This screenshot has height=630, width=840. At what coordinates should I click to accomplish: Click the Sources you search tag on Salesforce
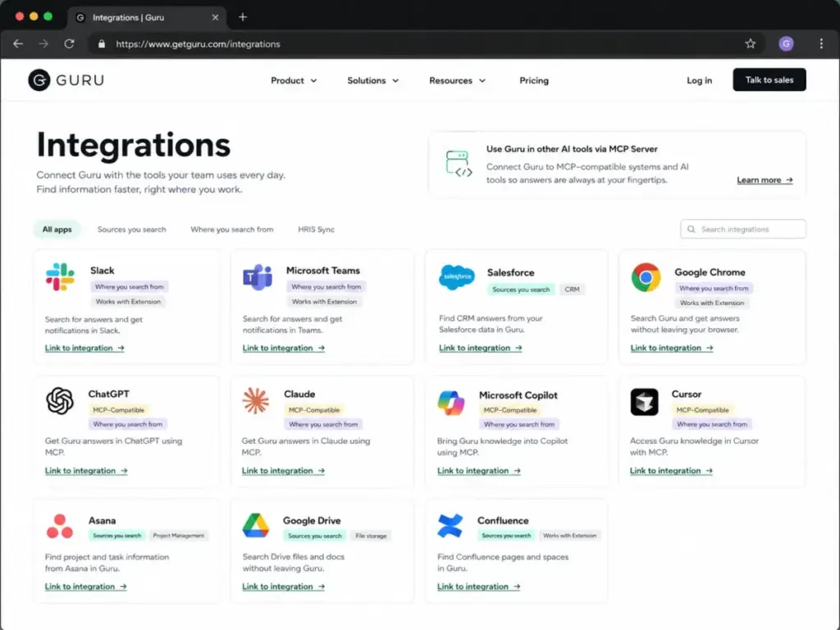point(521,290)
